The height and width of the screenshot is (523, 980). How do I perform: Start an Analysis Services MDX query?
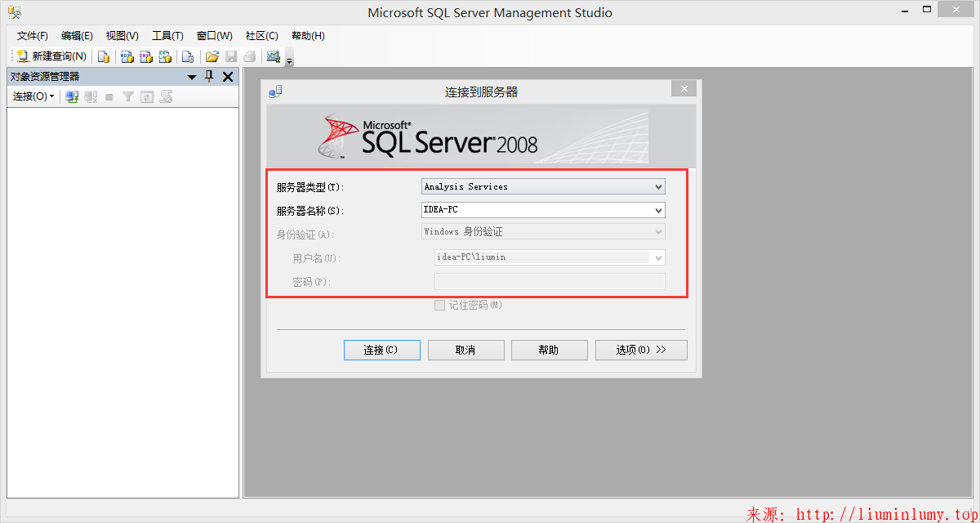point(127,56)
